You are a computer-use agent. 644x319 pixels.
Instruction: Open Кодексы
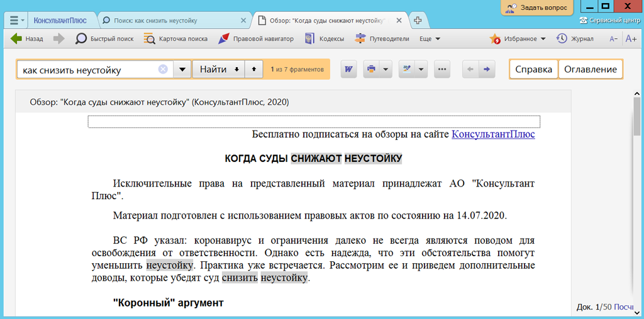[324, 39]
